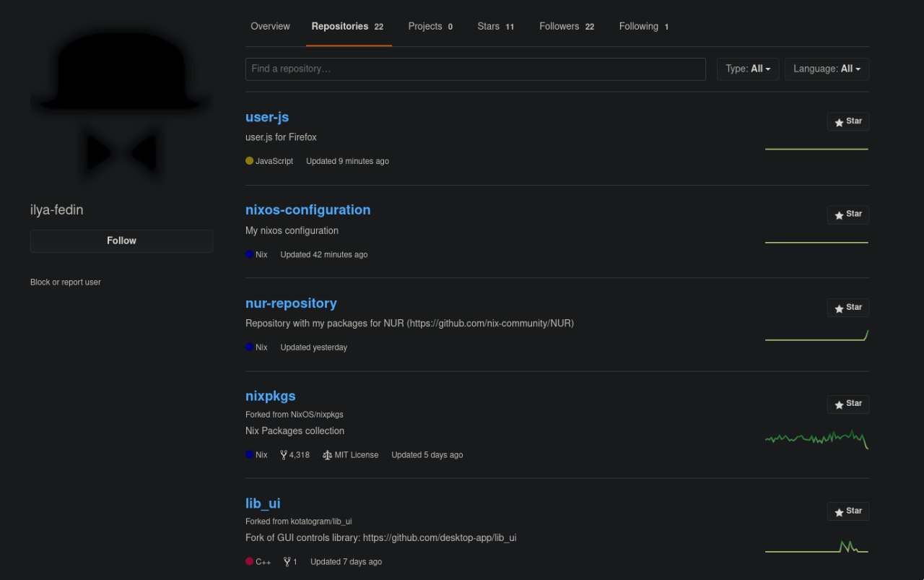Click Block or report user link
Viewport: 924px width, 580px height.
[66, 282]
